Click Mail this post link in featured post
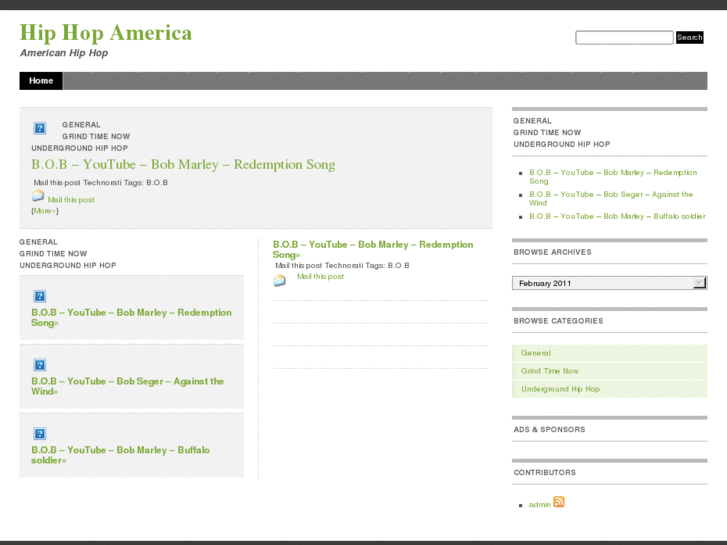 (71, 200)
